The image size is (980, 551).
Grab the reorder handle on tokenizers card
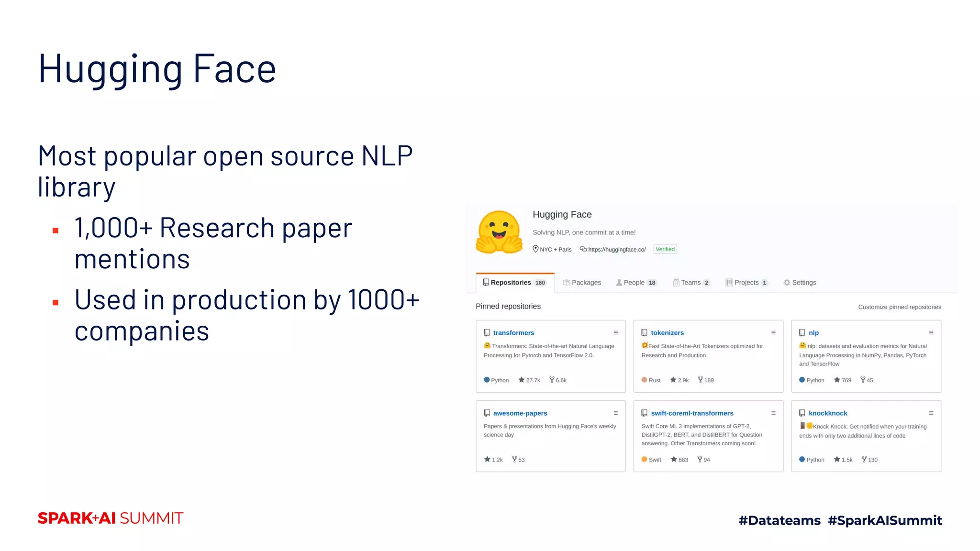pos(773,333)
